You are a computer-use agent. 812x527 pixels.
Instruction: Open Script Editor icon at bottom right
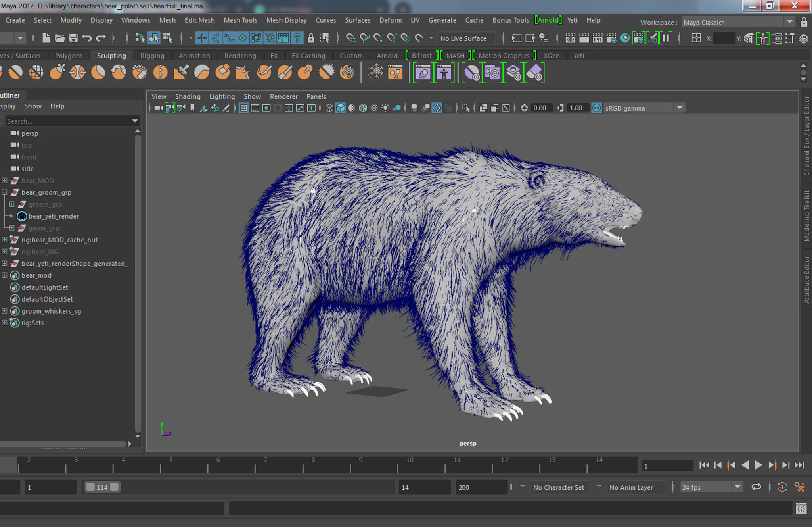[x=801, y=508]
